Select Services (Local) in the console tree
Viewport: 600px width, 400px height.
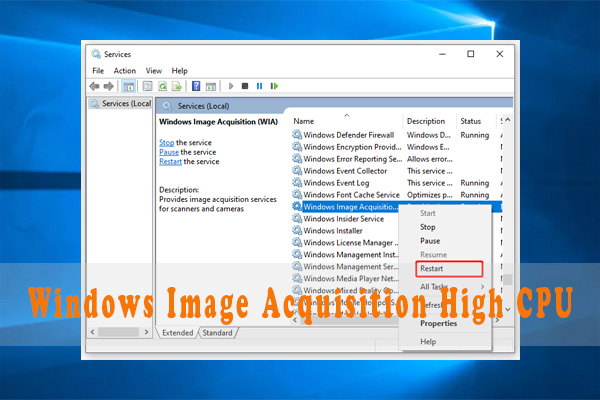point(121,103)
